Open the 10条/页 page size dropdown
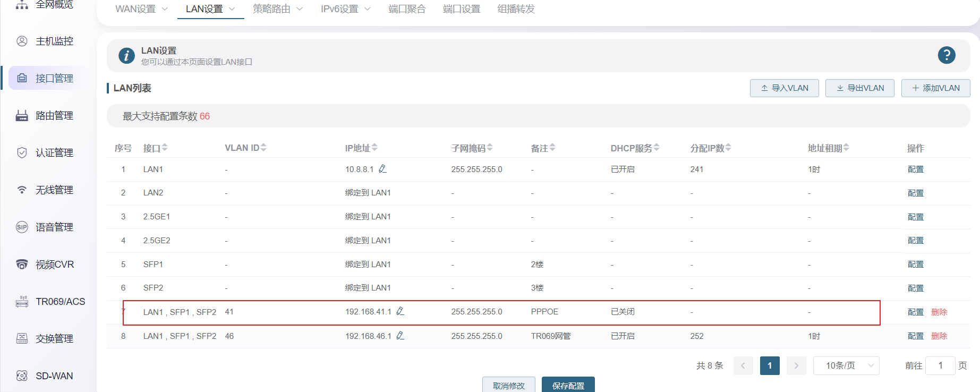 (846, 365)
